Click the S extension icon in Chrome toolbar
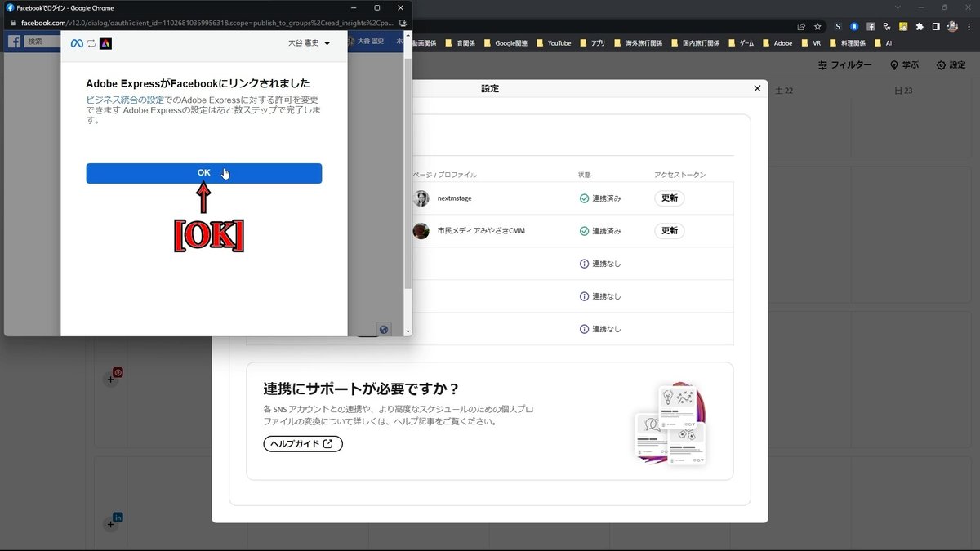Screen dimensions: 980x551 [x=838, y=26]
